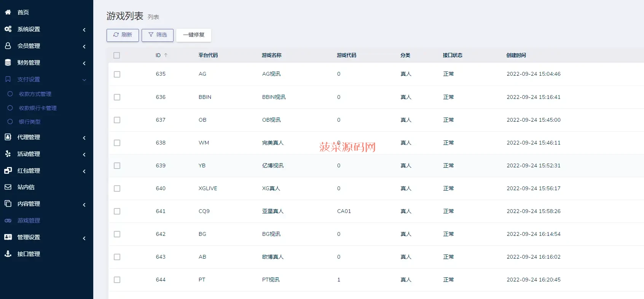Select the checkbox for row 641 CQ9
Image resolution: width=644 pixels, height=299 pixels.
(117, 212)
